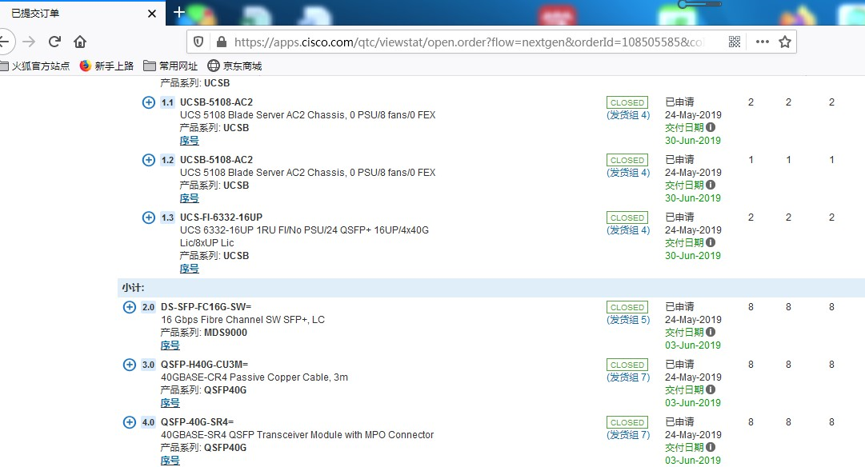Open 火狐官方站点 bookmark
The width and height of the screenshot is (865, 467).
point(35,66)
